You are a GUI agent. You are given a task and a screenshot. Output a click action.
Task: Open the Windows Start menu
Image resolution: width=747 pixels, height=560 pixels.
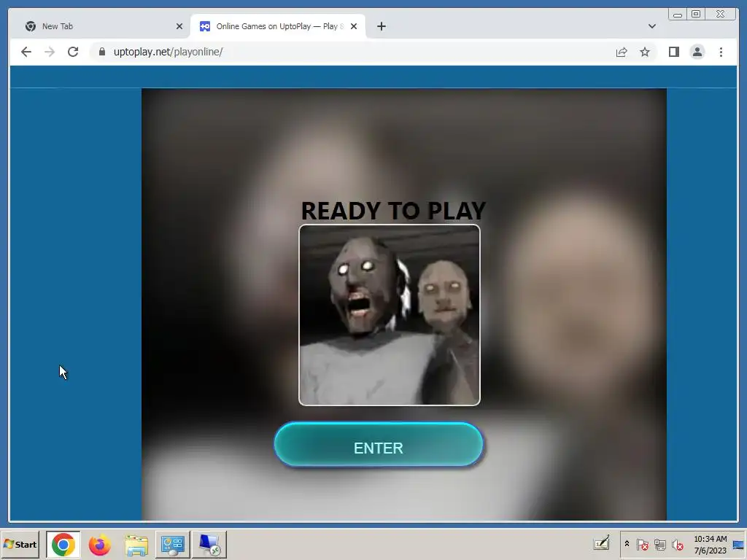coord(20,544)
